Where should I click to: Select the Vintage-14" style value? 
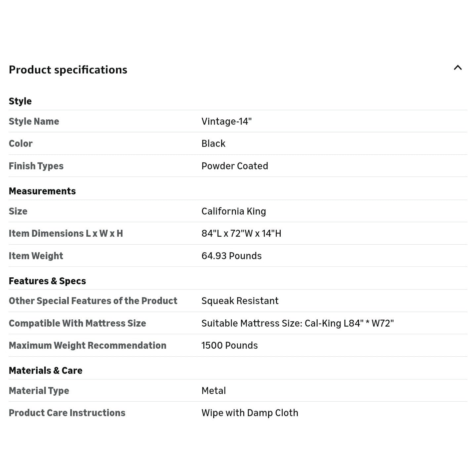[226, 121]
